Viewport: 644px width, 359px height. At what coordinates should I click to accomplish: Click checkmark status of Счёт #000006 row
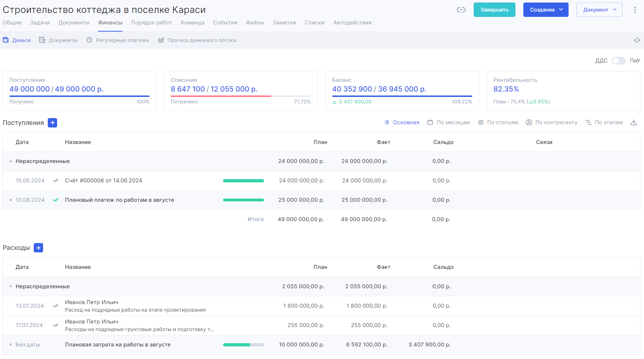56,181
